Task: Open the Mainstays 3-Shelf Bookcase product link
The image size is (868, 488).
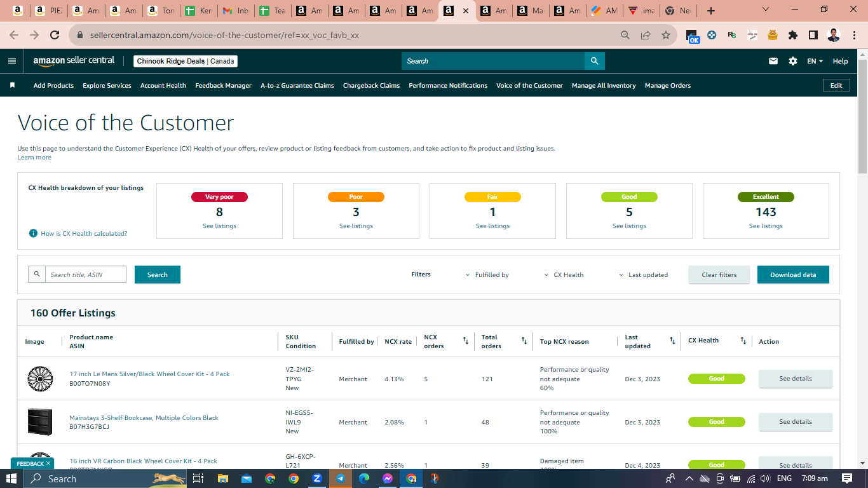Action: coord(144,418)
